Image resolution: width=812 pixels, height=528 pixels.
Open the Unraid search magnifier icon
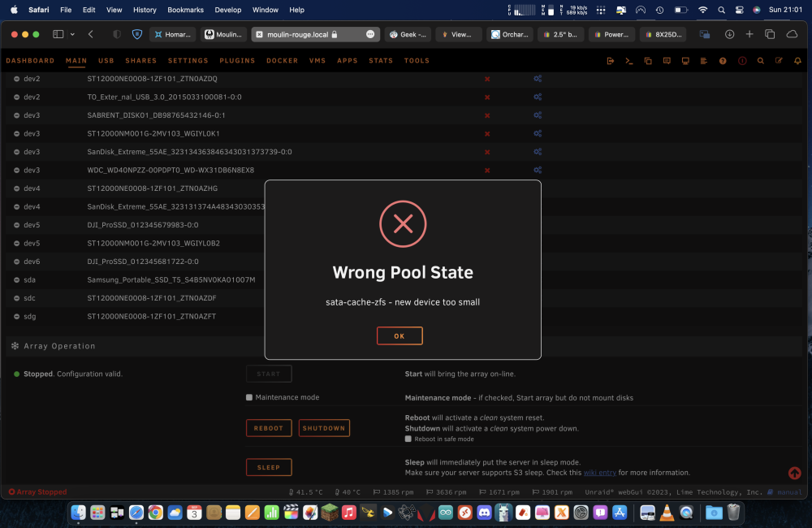tap(761, 61)
